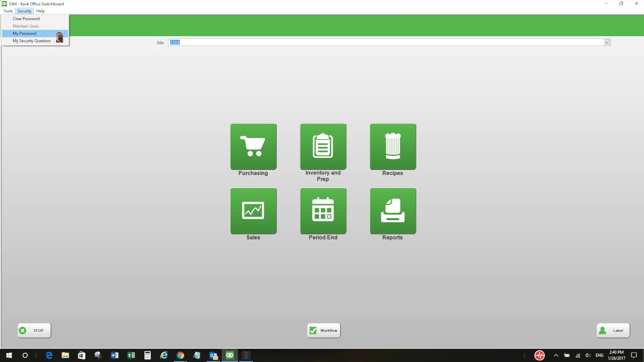Select Maintain Users menu entry
Screen dimensions: 644x362
point(35,26)
